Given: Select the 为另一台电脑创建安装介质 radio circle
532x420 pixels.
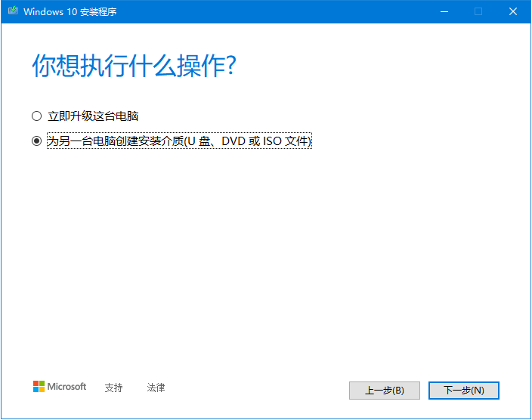Looking at the screenshot, I should 36,141.
